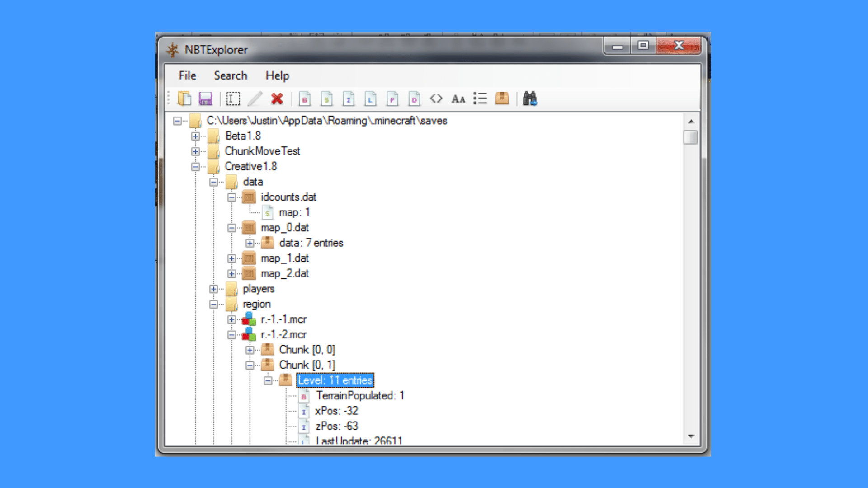Expand the Beta1.8 folder
This screenshot has height=488, width=868.
[x=195, y=136]
